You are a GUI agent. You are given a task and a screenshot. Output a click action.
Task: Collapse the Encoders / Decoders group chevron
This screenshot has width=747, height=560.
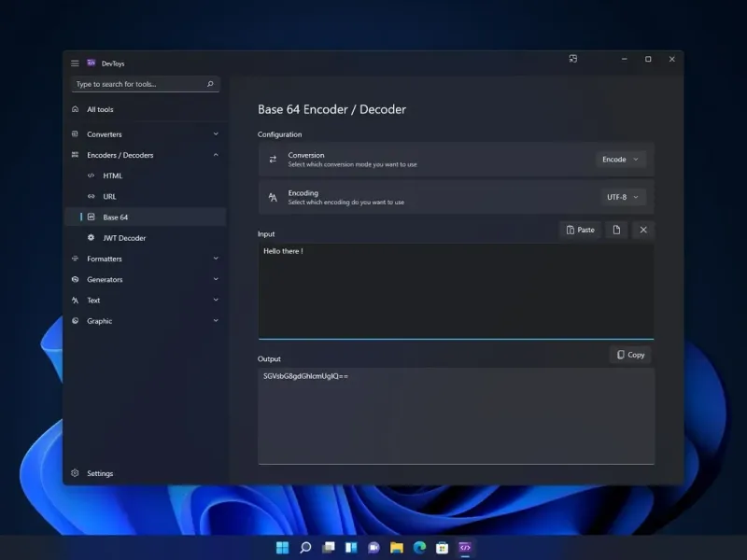point(216,155)
